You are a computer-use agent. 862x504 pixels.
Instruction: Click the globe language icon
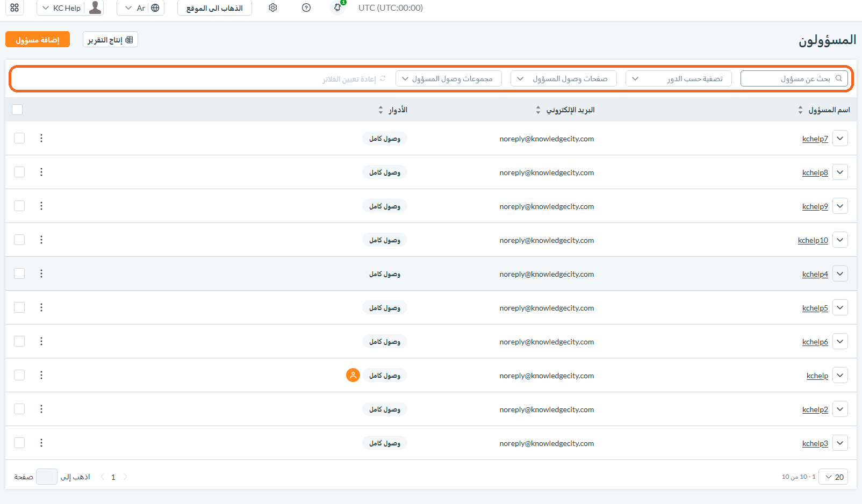coord(155,8)
